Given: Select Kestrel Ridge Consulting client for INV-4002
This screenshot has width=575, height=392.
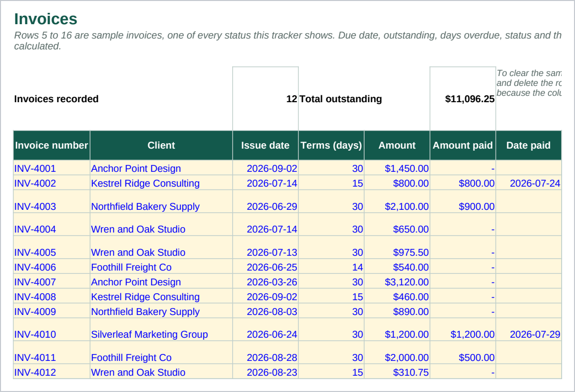Looking at the screenshot, I should click(x=162, y=183).
